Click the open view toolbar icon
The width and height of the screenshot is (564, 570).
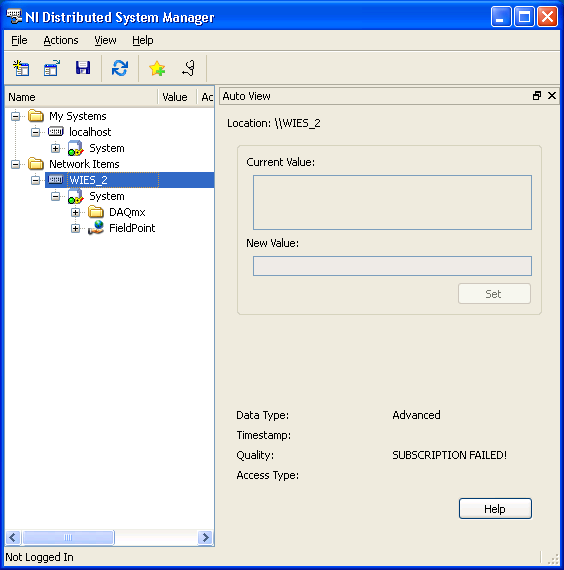coord(52,68)
